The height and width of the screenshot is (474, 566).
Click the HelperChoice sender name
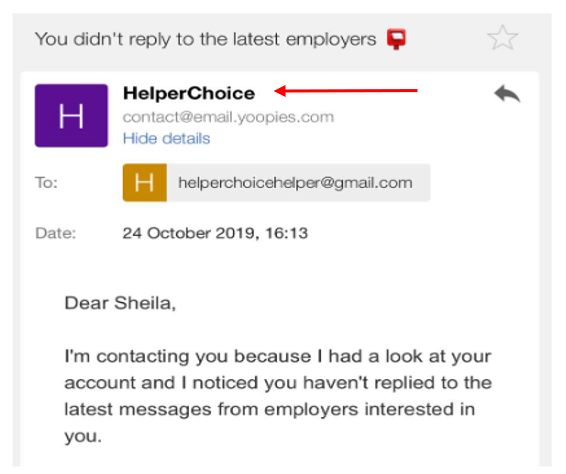click(x=189, y=94)
